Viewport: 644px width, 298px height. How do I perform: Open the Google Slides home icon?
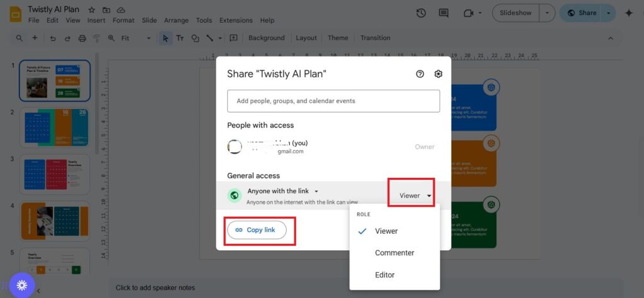(16, 14)
